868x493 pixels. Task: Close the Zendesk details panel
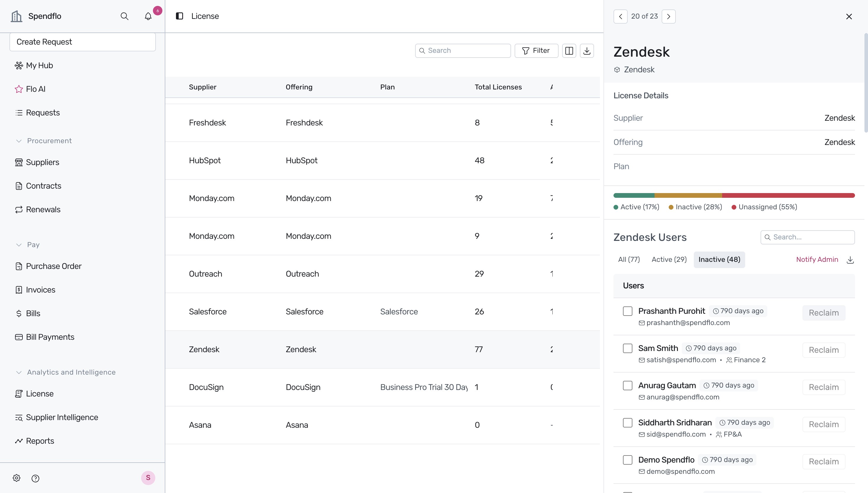tap(849, 16)
